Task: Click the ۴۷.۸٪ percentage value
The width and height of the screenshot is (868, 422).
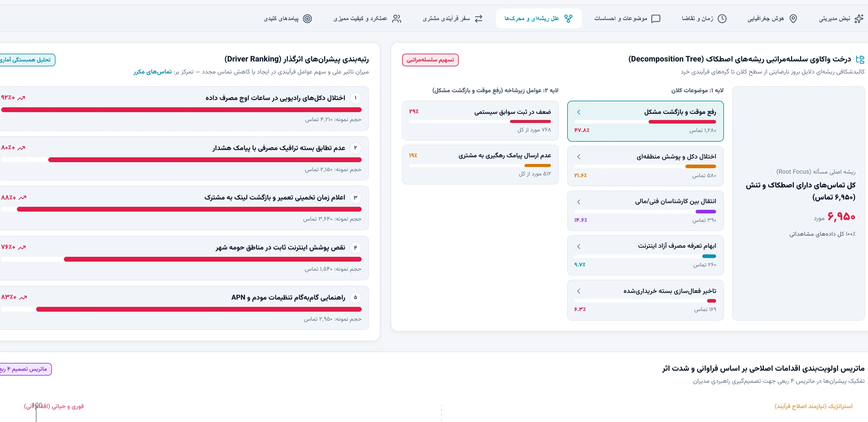Action: (x=582, y=131)
